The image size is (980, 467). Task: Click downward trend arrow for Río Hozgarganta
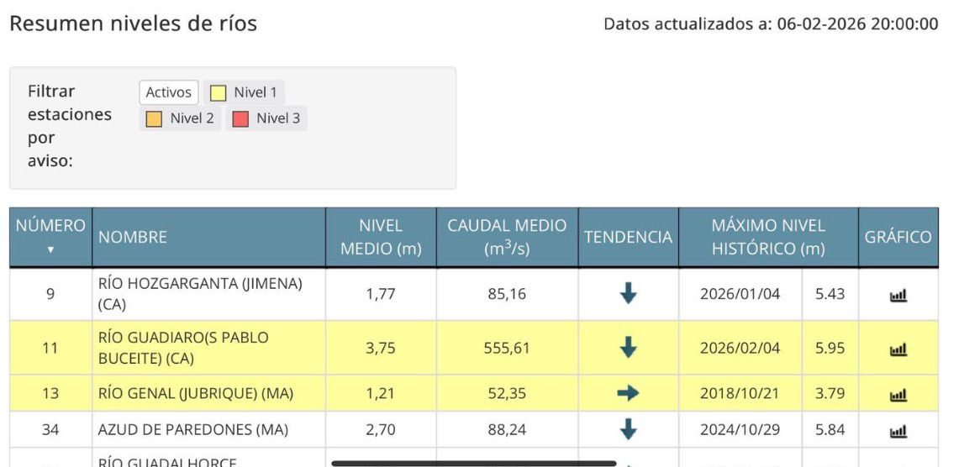point(628,294)
